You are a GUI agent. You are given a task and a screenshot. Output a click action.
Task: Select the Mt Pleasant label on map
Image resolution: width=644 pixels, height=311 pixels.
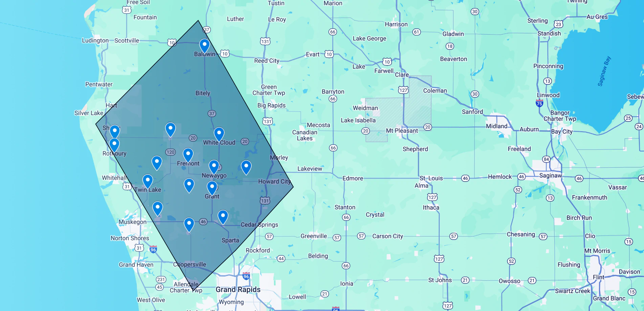point(402,131)
